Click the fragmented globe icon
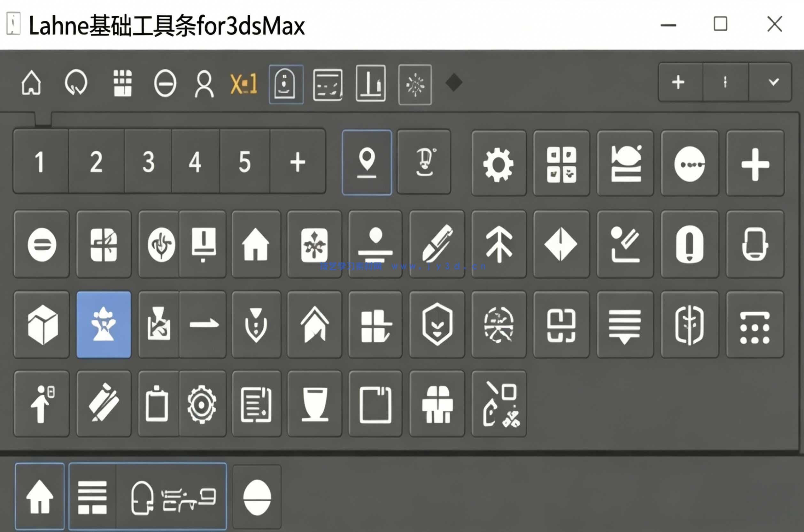The image size is (804, 532). coord(499,324)
